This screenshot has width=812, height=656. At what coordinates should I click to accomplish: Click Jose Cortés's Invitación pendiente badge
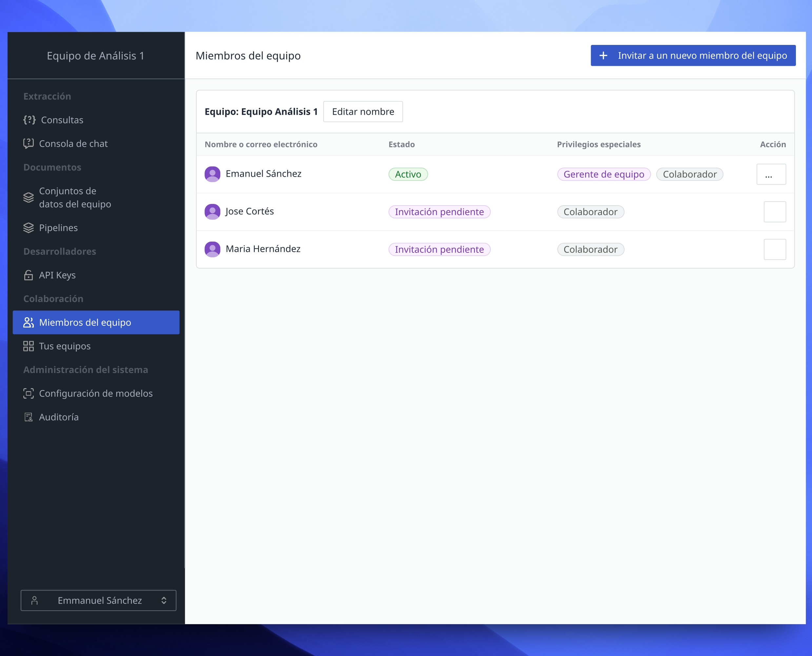pos(440,211)
